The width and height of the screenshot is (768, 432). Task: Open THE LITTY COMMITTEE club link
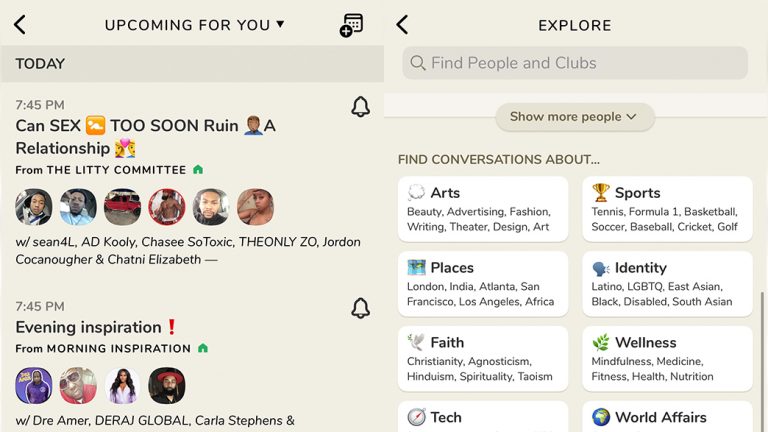(117, 170)
